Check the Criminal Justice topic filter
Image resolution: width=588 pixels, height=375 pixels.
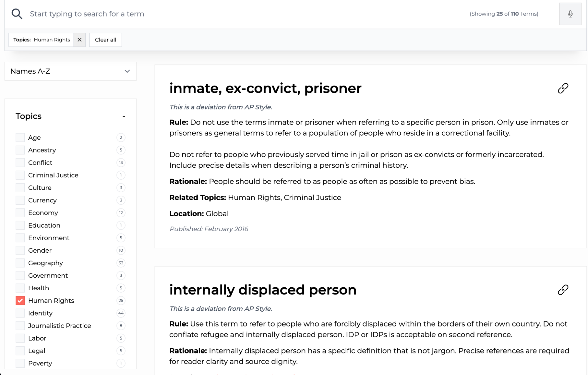[x=20, y=175]
